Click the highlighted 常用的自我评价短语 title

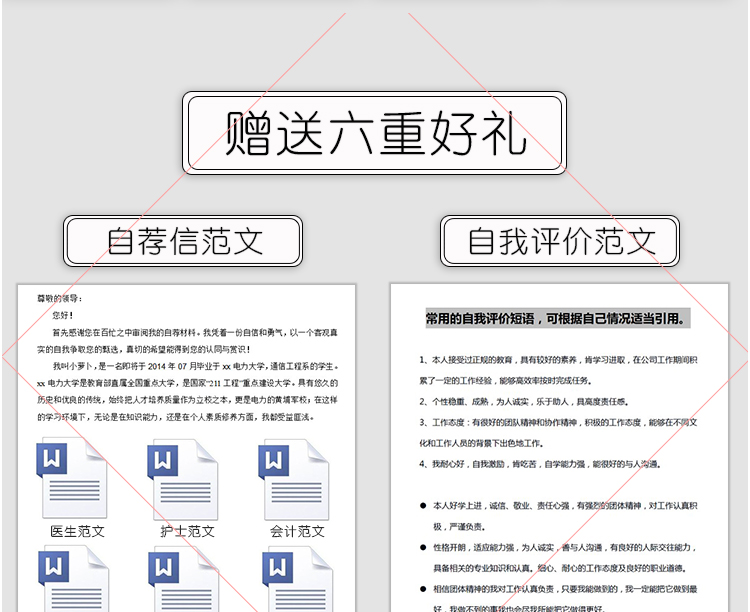(x=558, y=318)
